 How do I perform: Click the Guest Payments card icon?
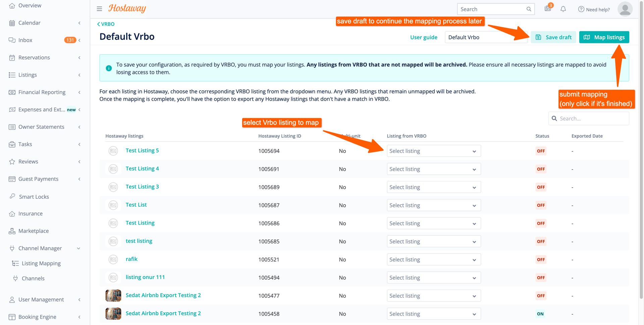(12, 179)
